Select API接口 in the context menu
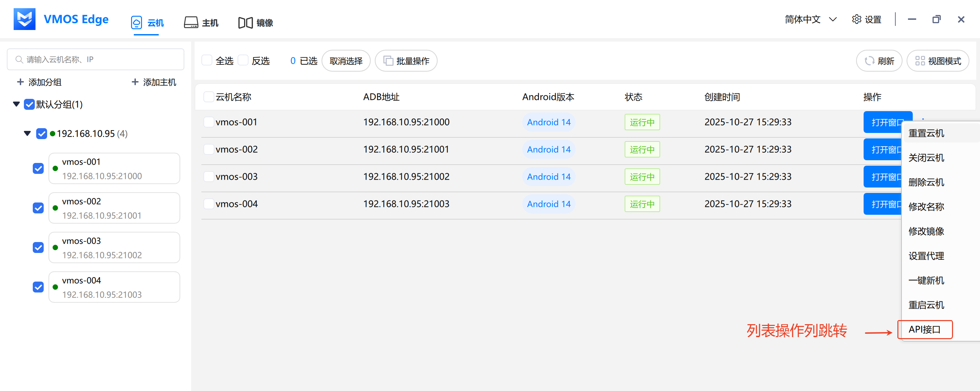This screenshot has height=391, width=980. coord(926,329)
